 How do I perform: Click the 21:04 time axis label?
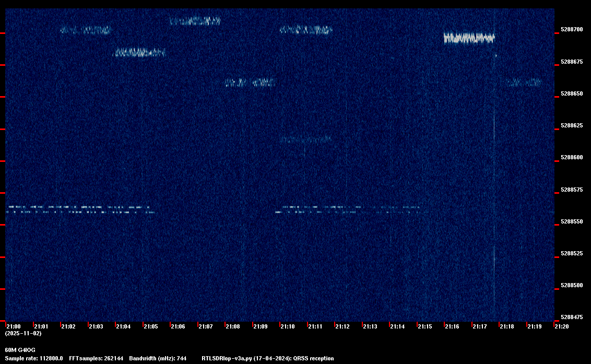123,326
